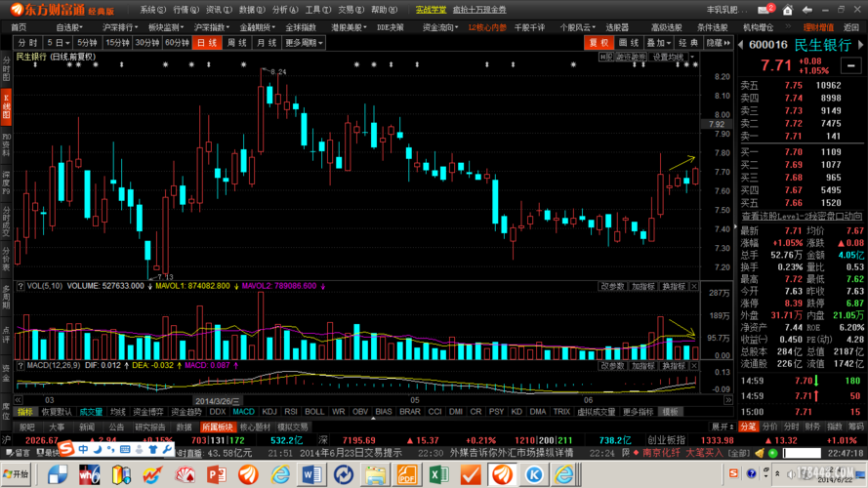This screenshot has width=868, height=488.
Task: Toggle 复权 price adjustment mode
Action: [598, 43]
